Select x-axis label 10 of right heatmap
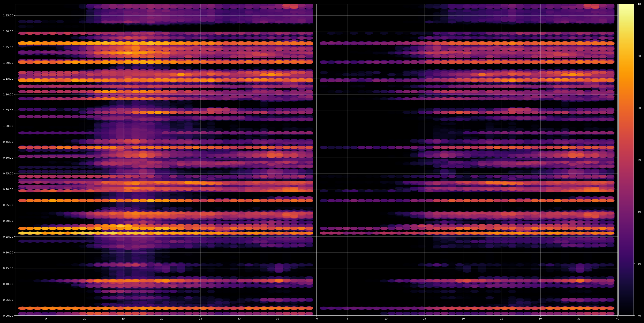 coord(386,319)
